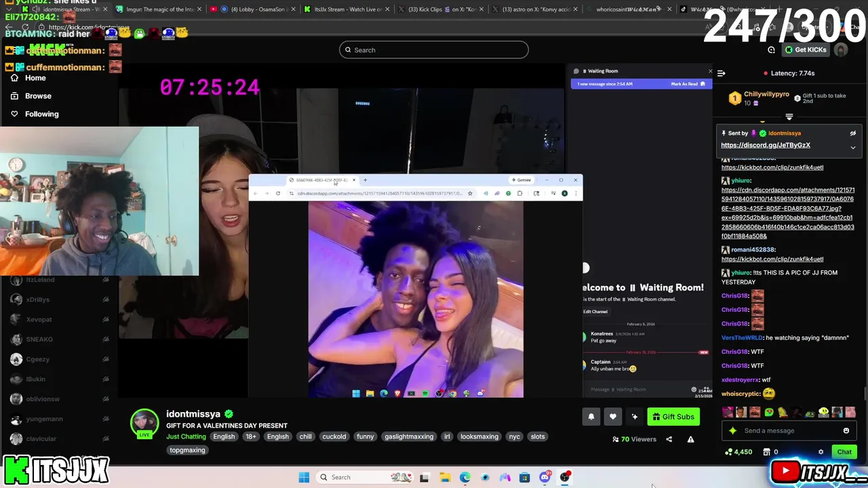
Task: Launch File Explorer from the taskbar
Action: click(x=445, y=477)
